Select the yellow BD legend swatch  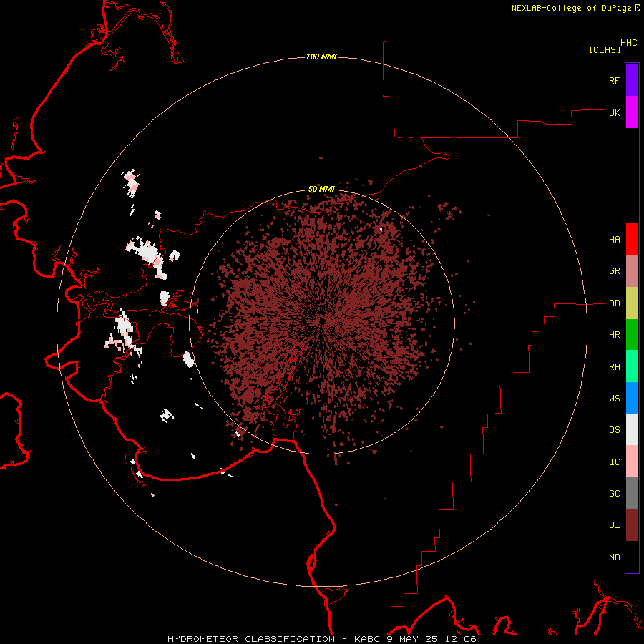coord(632,303)
